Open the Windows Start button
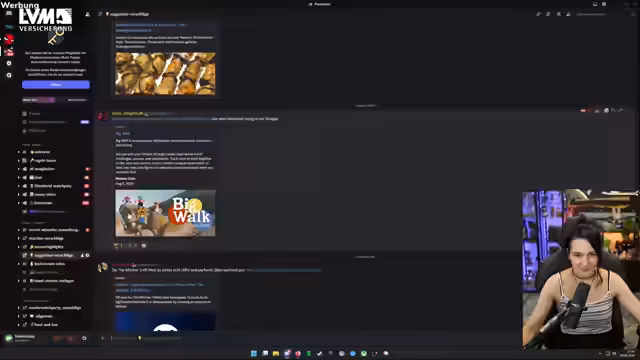 point(253,353)
